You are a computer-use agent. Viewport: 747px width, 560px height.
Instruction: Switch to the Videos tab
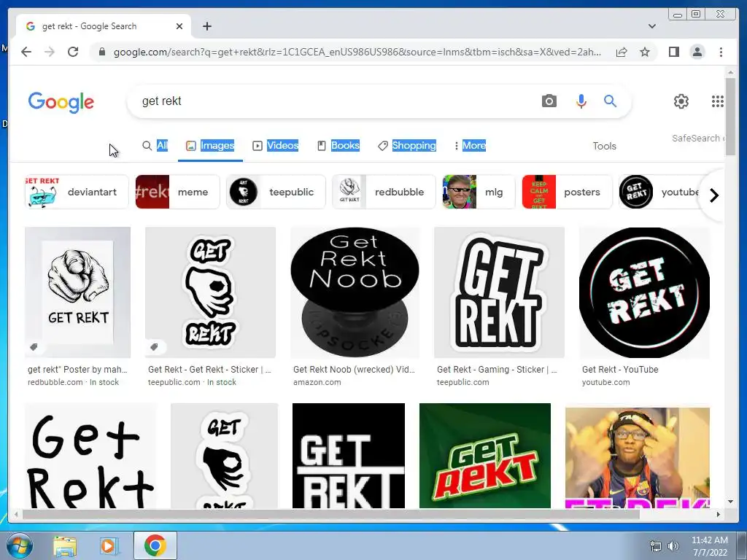pos(275,146)
